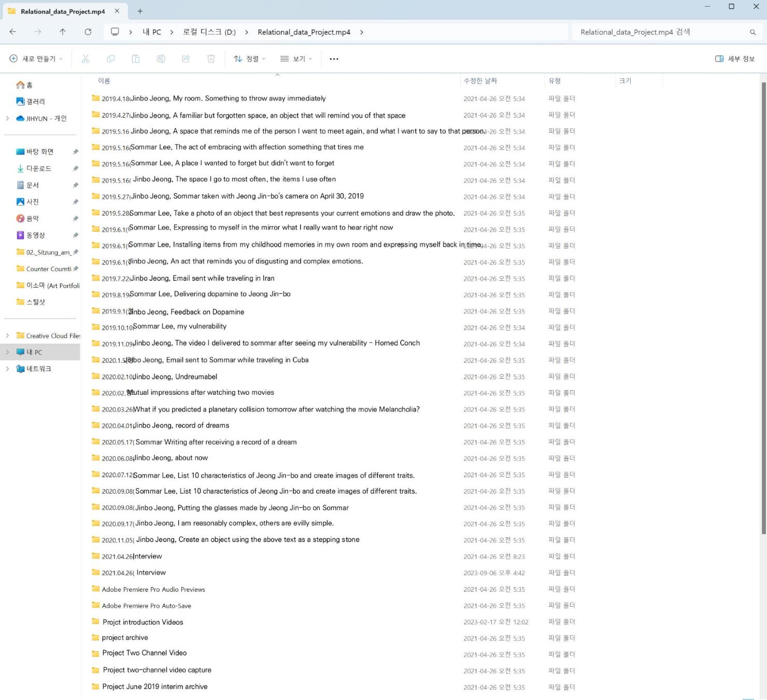Open the See more ellipsis menu
Image resolution: width=767 pixels, height=700 pixels.
334,59
